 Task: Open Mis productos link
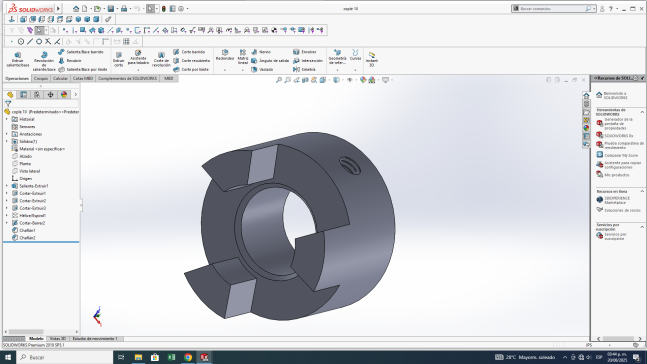613,175
